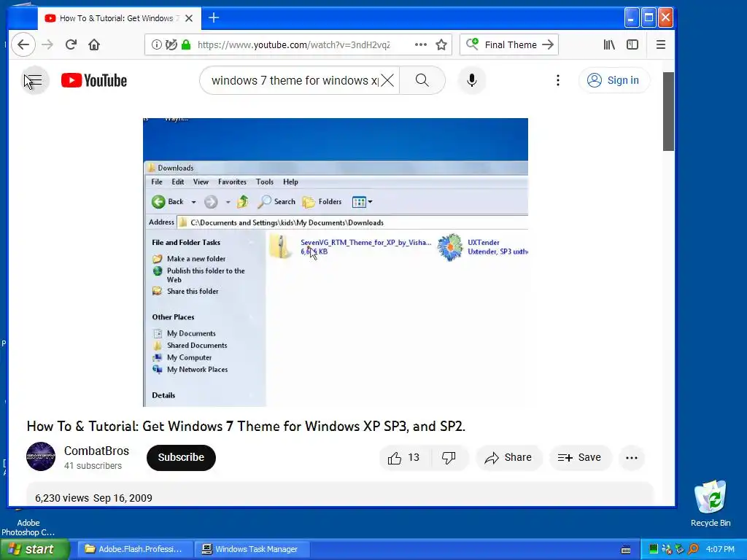Open CombatBros channel avatar
The width and height of the screenshot is (747, 560).
pos(41,456)
